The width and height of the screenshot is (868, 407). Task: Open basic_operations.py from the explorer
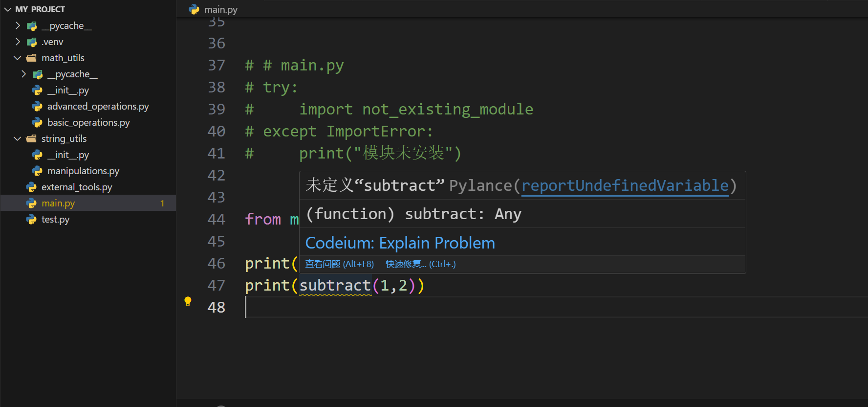(88, 122)
